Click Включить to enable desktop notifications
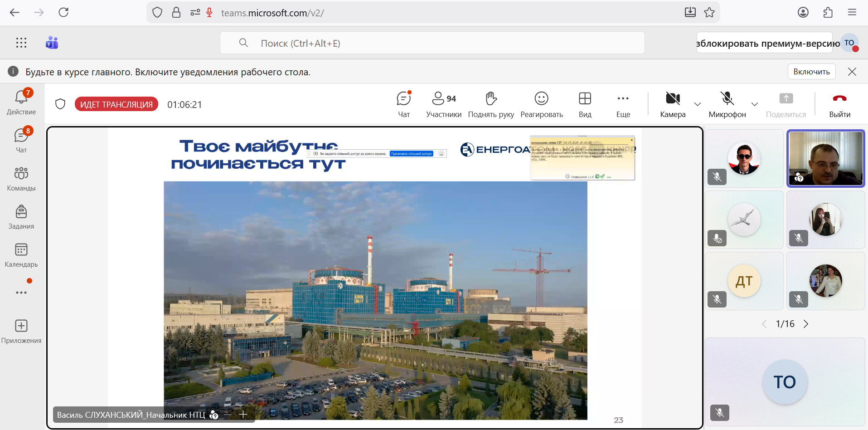This screenshot has width=868, height=430. (x=811, y=72)
